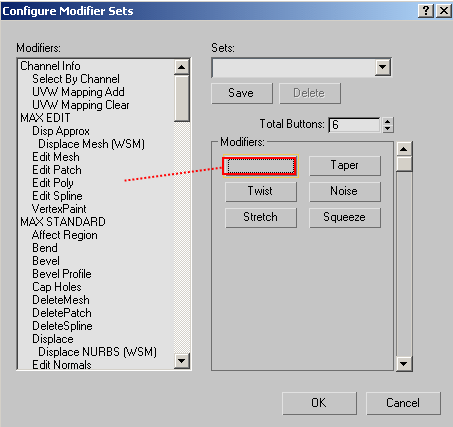Screen dimensions: 453x427
Task: Select the Squeeze modifier button
Action: [345, 217]
